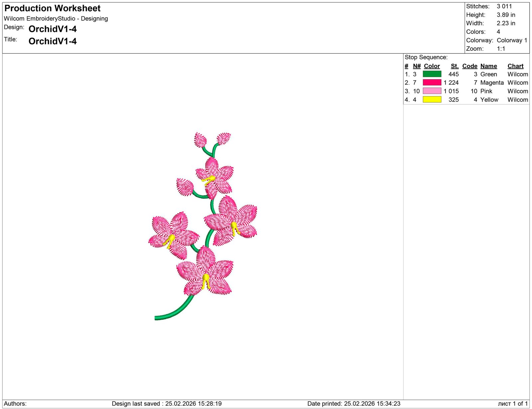Click the page indicator лист 1 of 1
The width and height of the screenshot is (532, 409).
(513, 404)
